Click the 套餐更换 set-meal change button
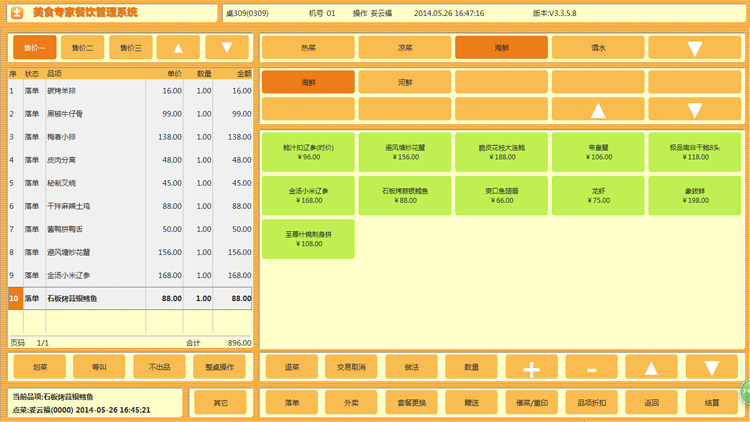This screenshot has width=750, height=422. coord(411,403)
